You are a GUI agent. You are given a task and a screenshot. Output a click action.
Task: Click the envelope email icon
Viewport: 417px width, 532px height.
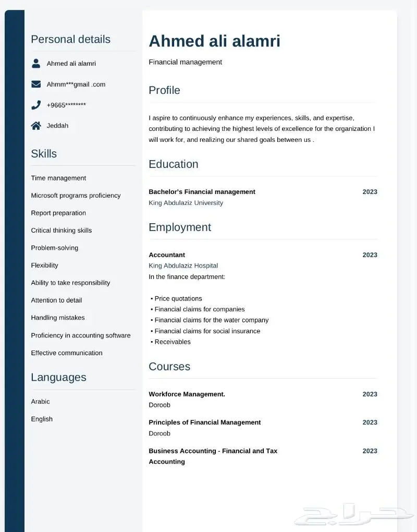coord(36,84)
